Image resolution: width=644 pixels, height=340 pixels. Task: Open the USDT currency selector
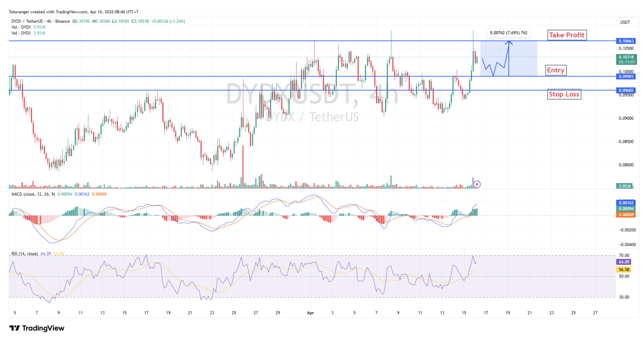(625, 22)
